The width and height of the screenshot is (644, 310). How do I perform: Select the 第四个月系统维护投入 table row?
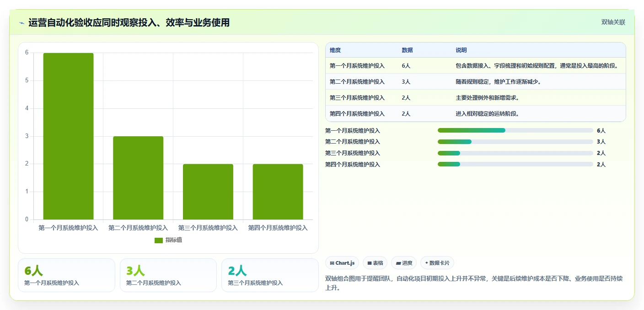[x=476, y=114]
